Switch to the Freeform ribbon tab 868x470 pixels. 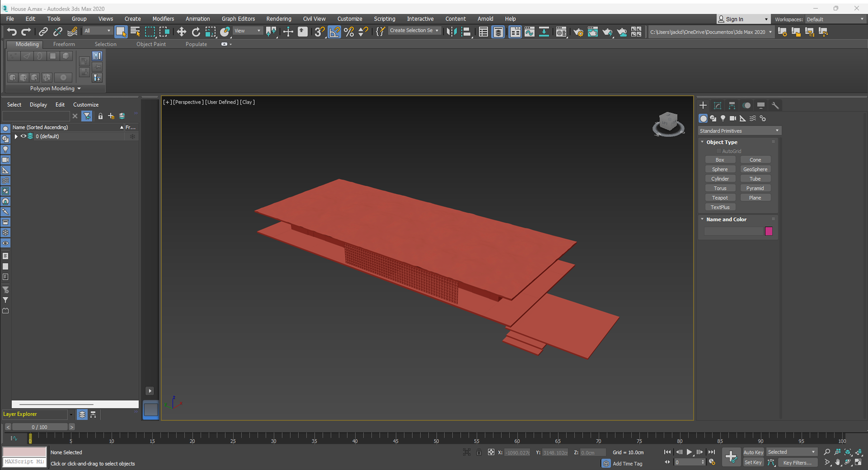point(64,44)
